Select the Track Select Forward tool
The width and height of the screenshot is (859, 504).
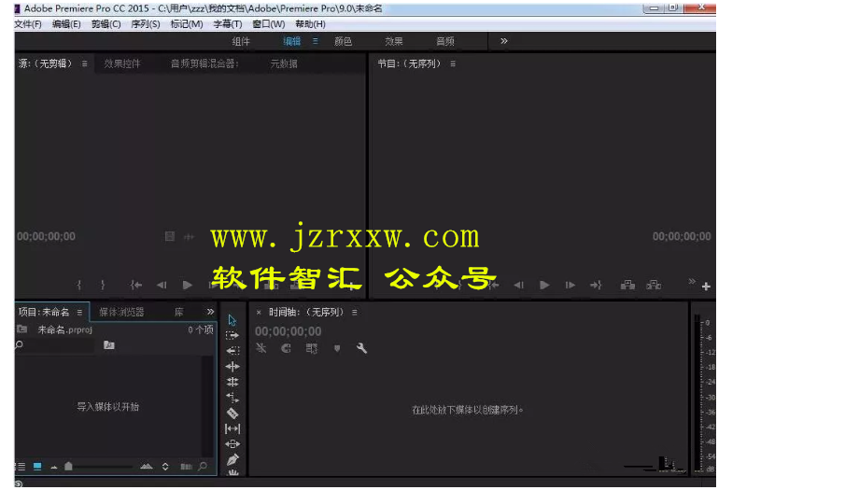point(232,335)
